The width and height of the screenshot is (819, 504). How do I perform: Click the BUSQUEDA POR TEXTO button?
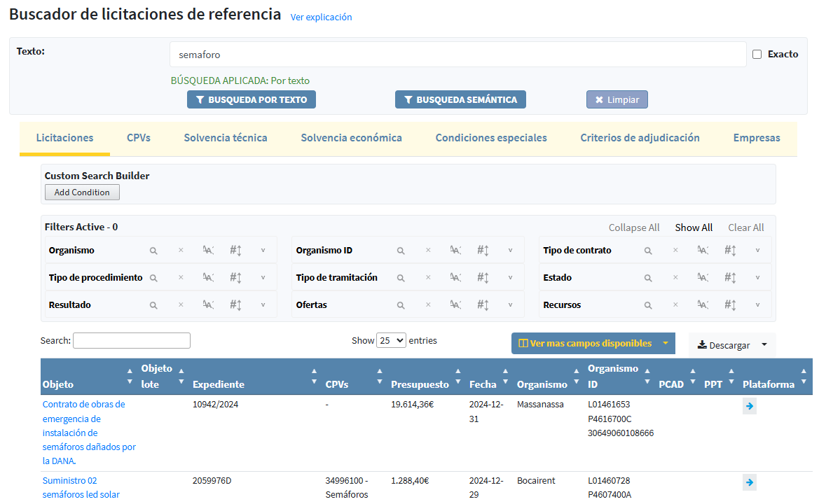(x=252, y=99)
